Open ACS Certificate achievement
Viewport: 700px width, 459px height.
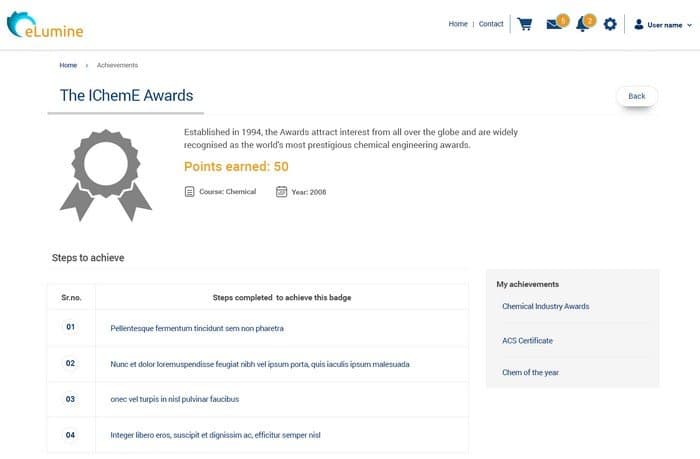click(x=527, y=341)
